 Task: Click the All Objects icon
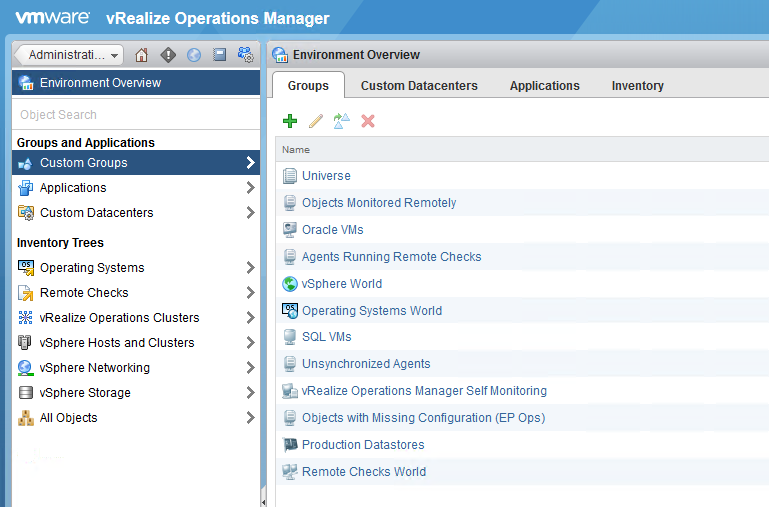pyautogui.click(x=26, y=418)
